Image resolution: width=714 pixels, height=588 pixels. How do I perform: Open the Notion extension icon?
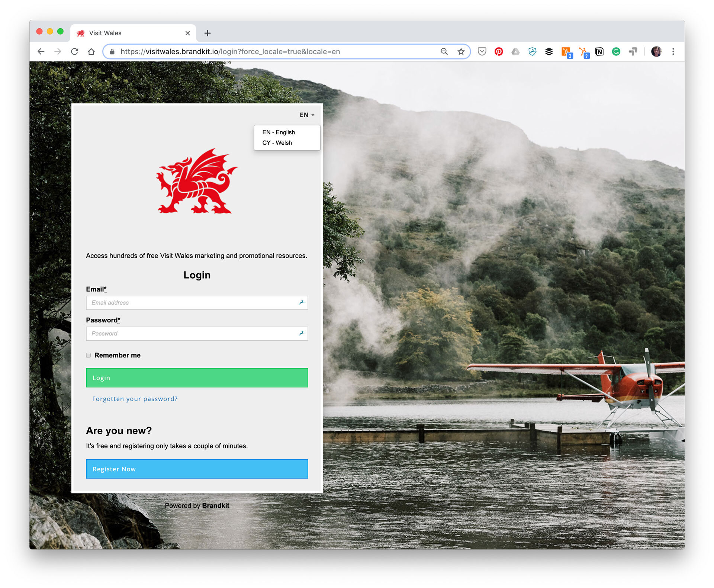click(x=599, y=52)
